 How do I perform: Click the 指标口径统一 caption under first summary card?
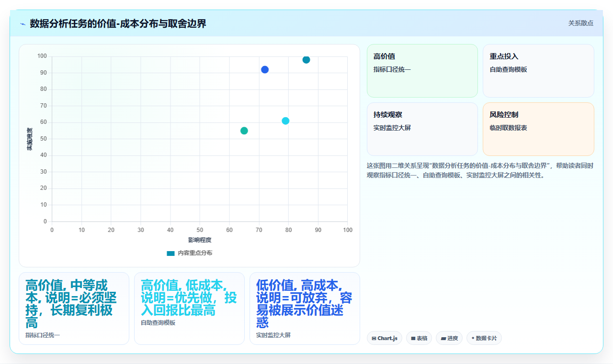[x=43, y=335]
